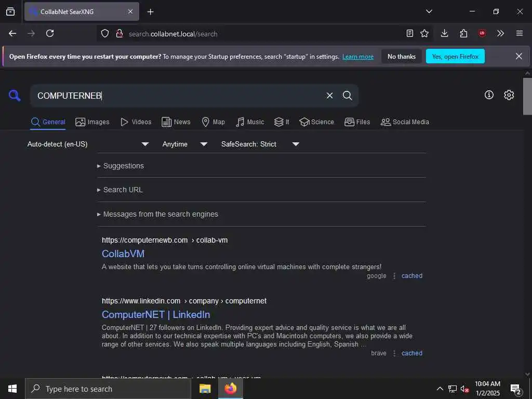The height and width of the screenshot is (399, 532).
Task: Open File Explorer from the taskbar
Action: click(x=205, y=389)
